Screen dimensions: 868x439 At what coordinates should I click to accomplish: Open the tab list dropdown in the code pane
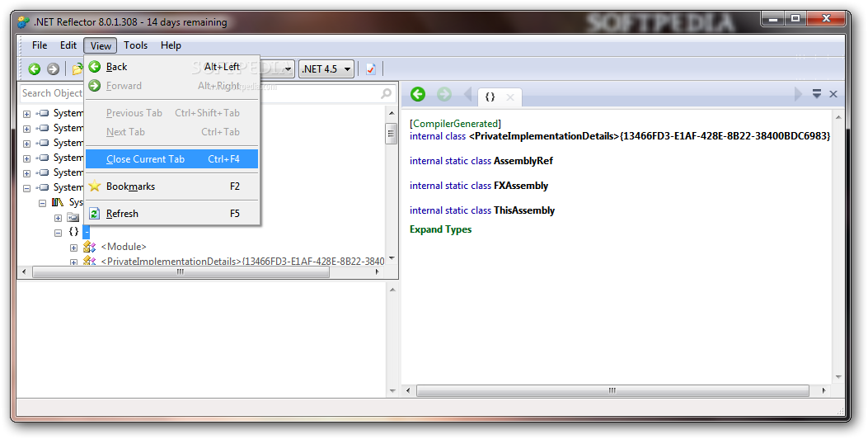coord(817,94)
